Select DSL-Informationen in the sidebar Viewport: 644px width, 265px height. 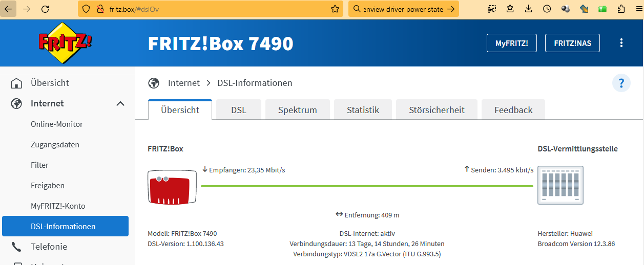(65, 226)
